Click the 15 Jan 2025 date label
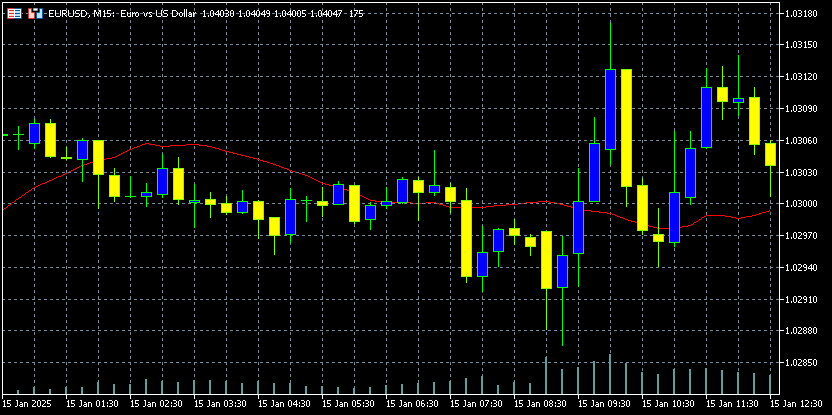Viewport: 832px width, 415px height. click(26, 404)
